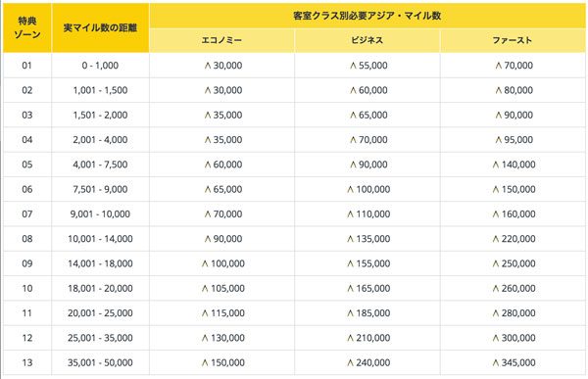Select the 9,001 - 10,000 distance cell
This screenshot has width=588, height=379.
pos(100,214)
